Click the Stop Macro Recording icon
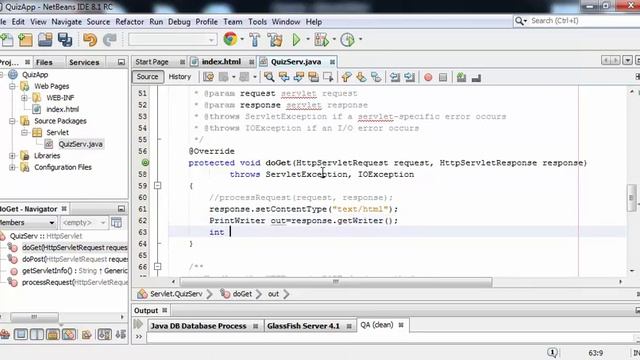 [x=443, y=77]
